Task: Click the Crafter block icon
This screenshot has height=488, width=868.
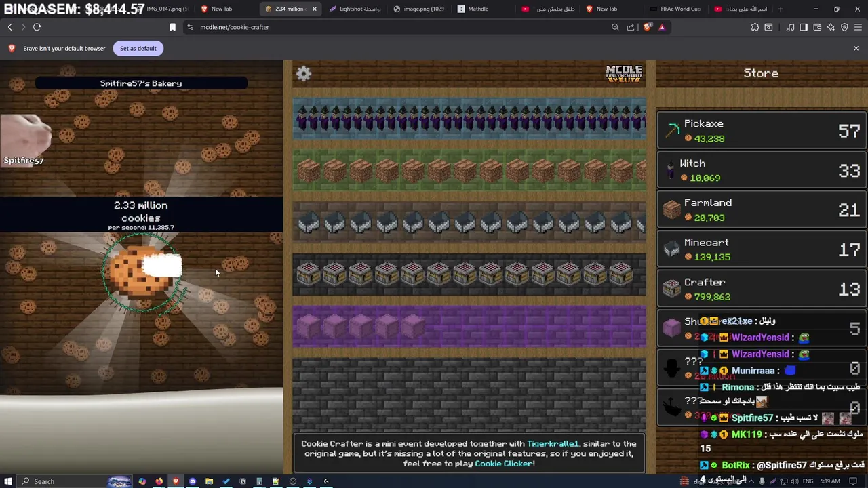Action: coord(671,289)
